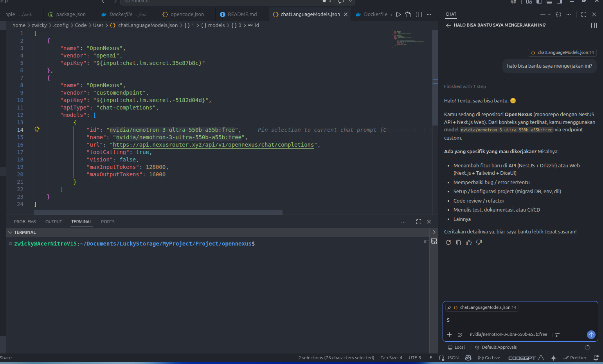Run the file with the play icon

pos(398,14)
